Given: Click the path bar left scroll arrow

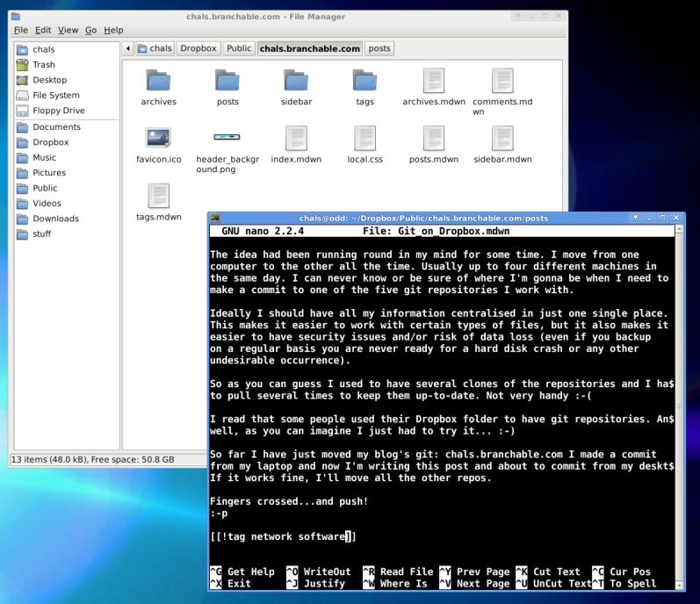Looking at the screenshot, I should (128, 48).
